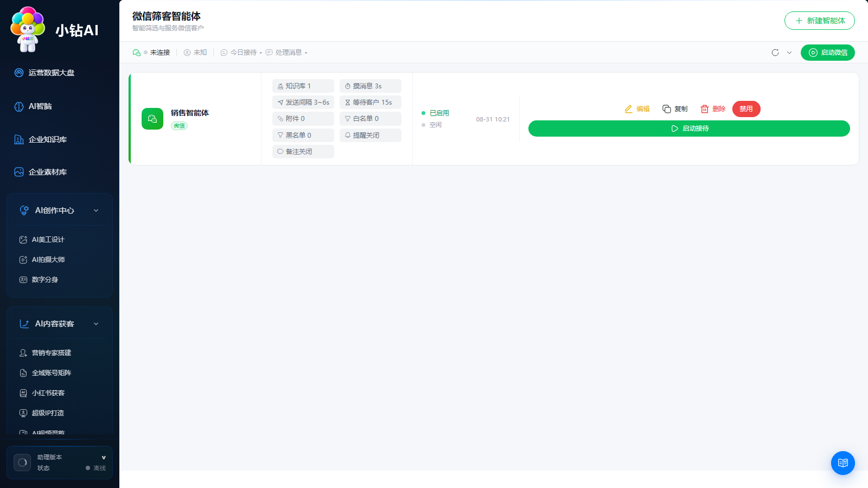This screenshot has height=488, width=868.
Task: Click the 运营数据大盘 sidebar icon
Action: pyautogui.click(x=19, y=73)
